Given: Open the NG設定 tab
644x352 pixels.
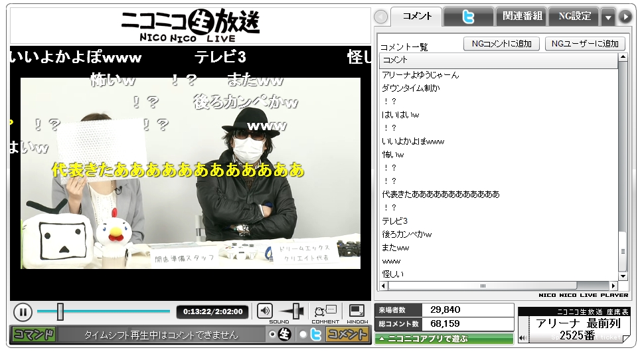Looking at the screenshot, I should click(x=574, y=17).
